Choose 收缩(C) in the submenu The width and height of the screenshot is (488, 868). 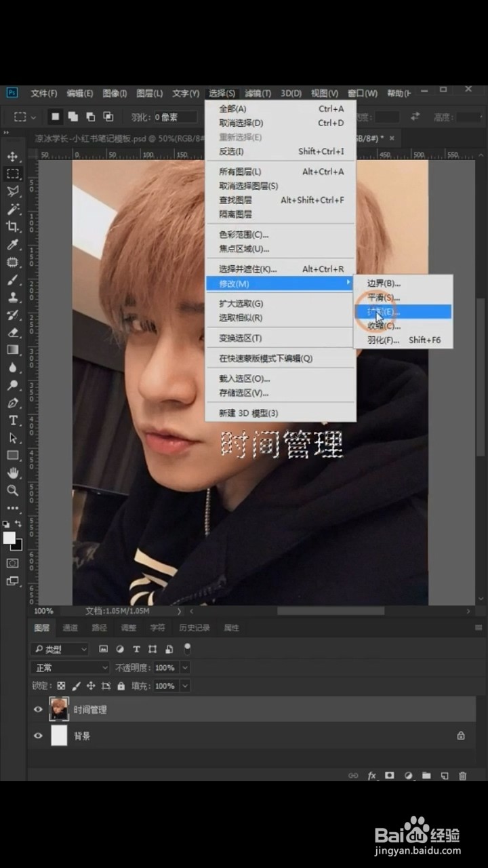(403, 326)
